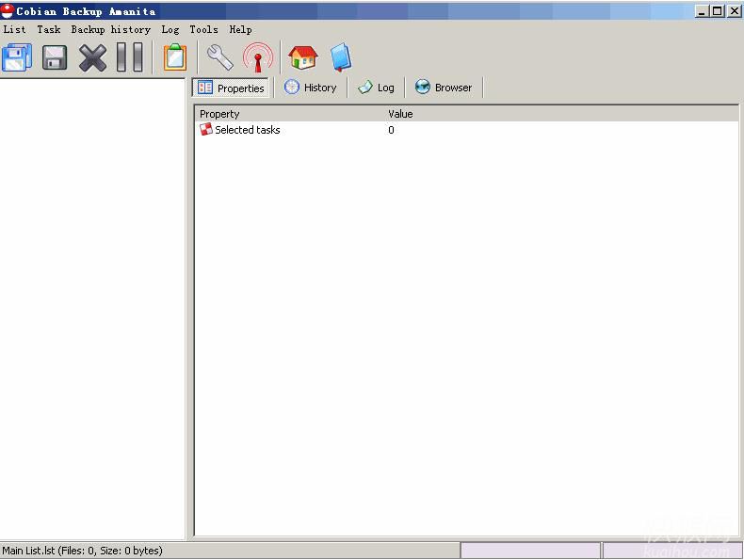
Task: Open the Tools menu
Action: click(x=203, y=29)
